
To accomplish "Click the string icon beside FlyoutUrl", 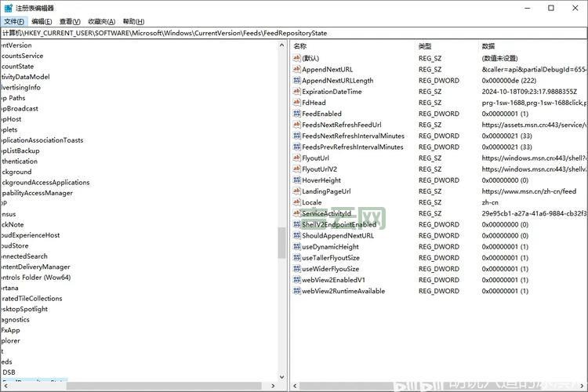I will coord(297,158).
